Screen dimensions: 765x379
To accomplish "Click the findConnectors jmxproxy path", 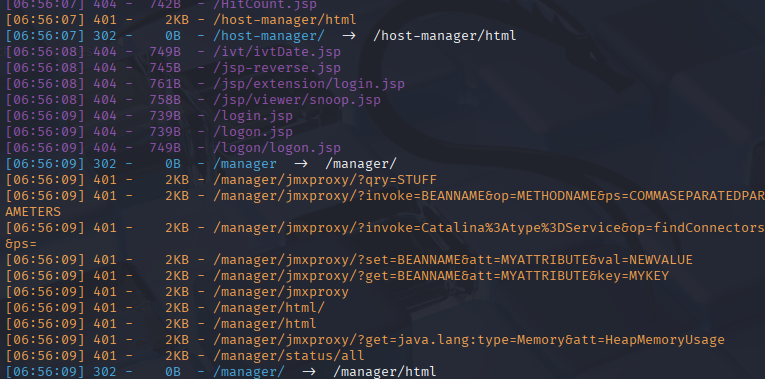I will point(489,228).
